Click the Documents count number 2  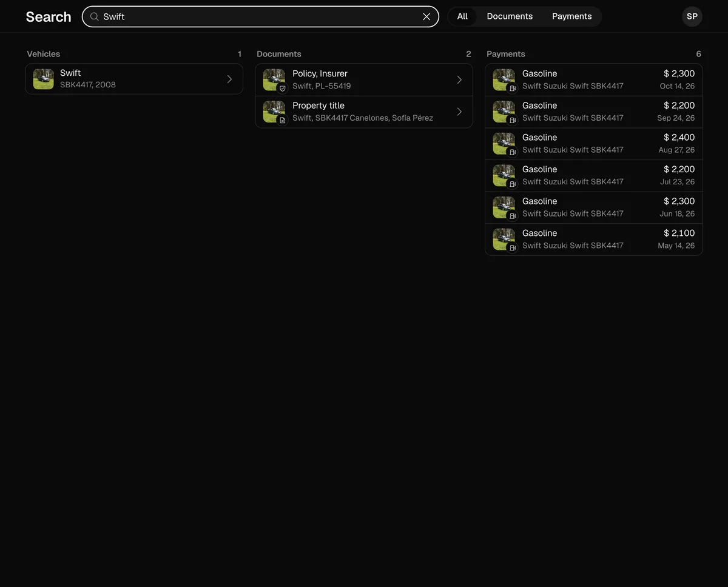coord(468,54)
